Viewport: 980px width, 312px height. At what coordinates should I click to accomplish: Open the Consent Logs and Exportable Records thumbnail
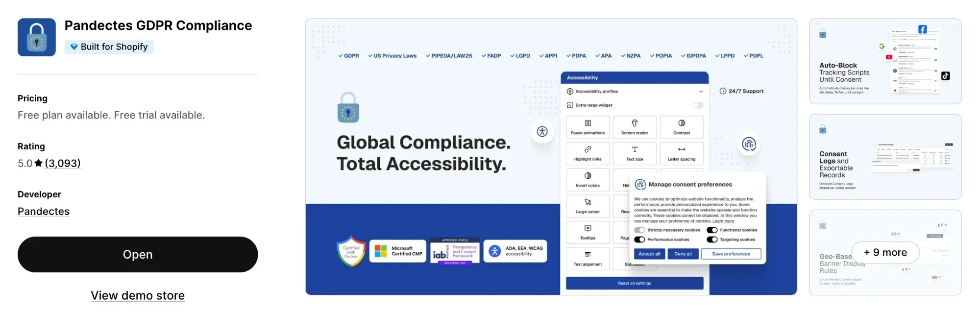[x=885, y=157]
